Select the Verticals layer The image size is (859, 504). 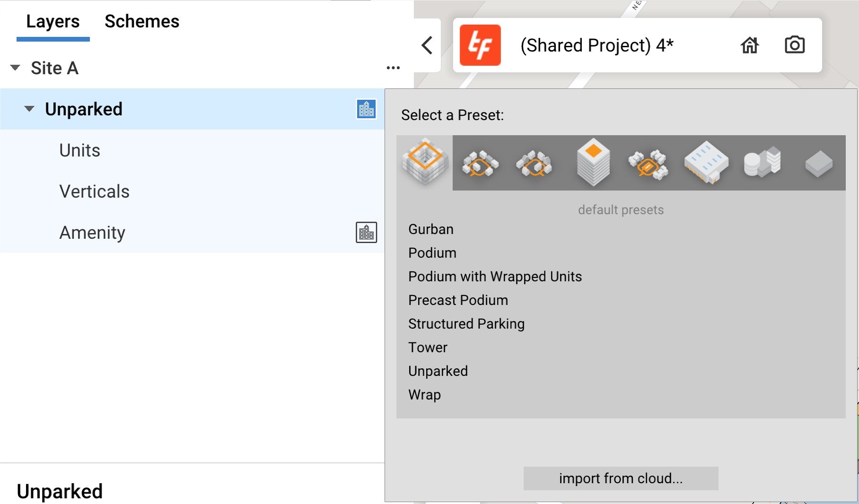(x=94, y=191)
